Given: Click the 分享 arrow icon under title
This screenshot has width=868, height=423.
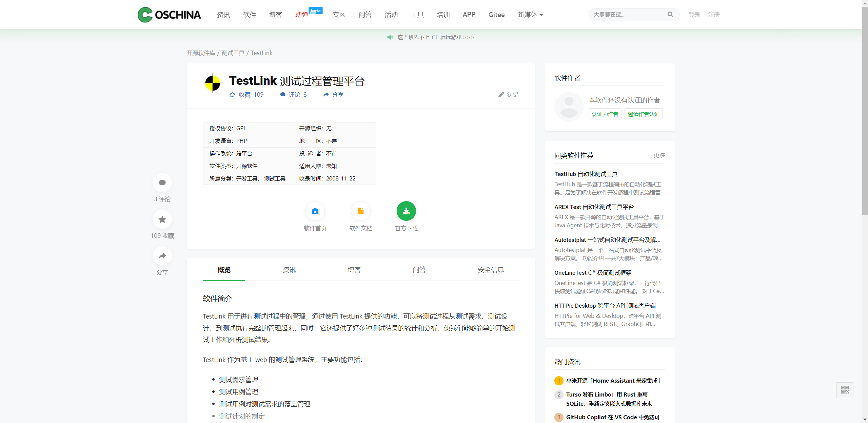Looking at the screenshot, I should point(326,95).
